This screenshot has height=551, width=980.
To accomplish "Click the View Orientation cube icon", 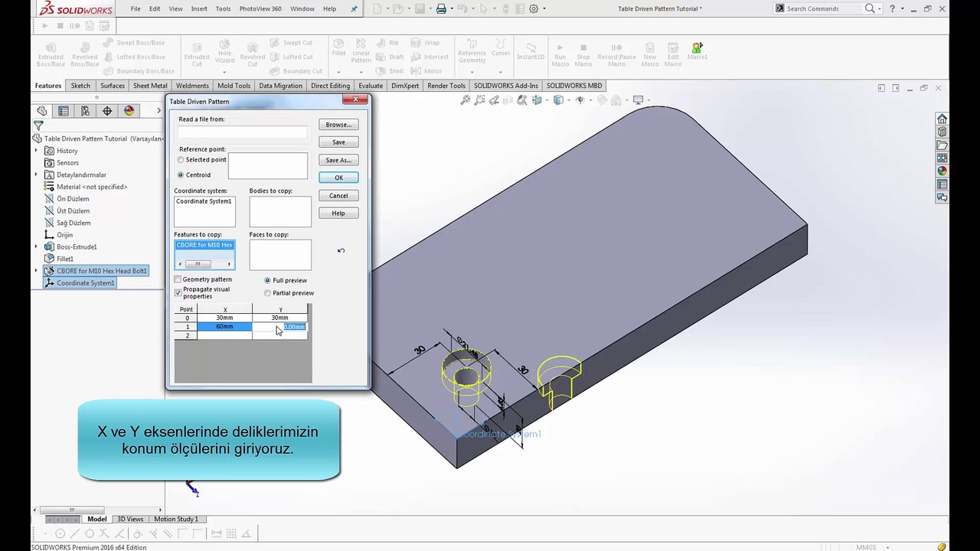I will point(537,100).
